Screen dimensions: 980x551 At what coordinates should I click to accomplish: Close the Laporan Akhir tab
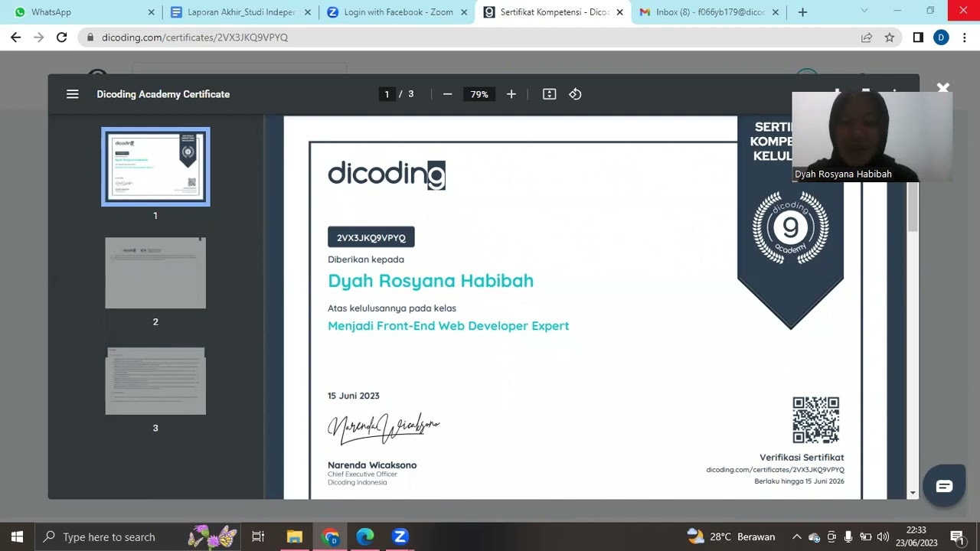307,12
